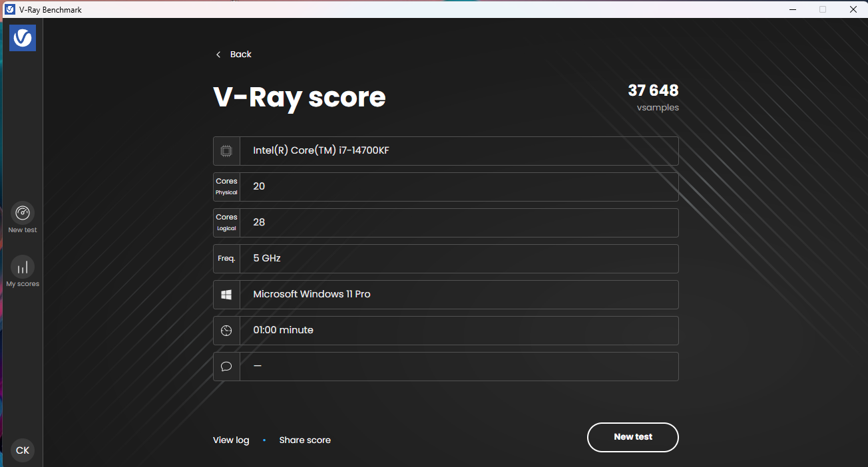The image size is (868, 467).
Task: Open the CK user profile avatar
Action: pos(23,450)
